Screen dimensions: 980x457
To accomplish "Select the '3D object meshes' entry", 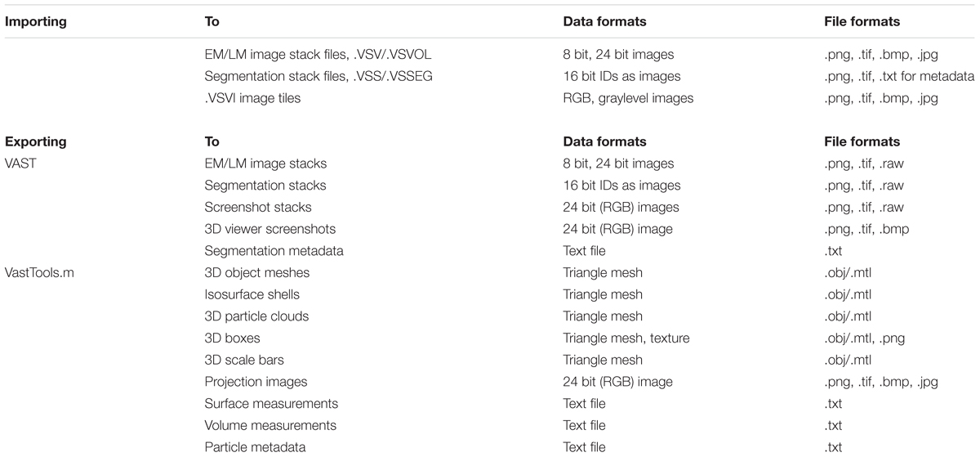I will click(256, 272).
